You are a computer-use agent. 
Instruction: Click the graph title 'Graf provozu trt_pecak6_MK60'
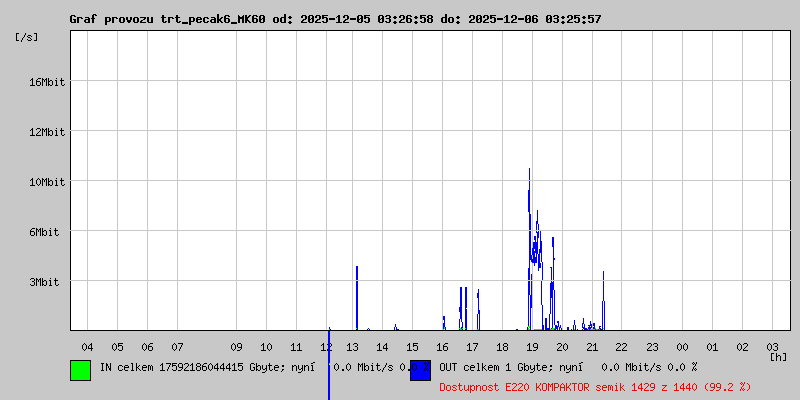click(x=170, y=20)
